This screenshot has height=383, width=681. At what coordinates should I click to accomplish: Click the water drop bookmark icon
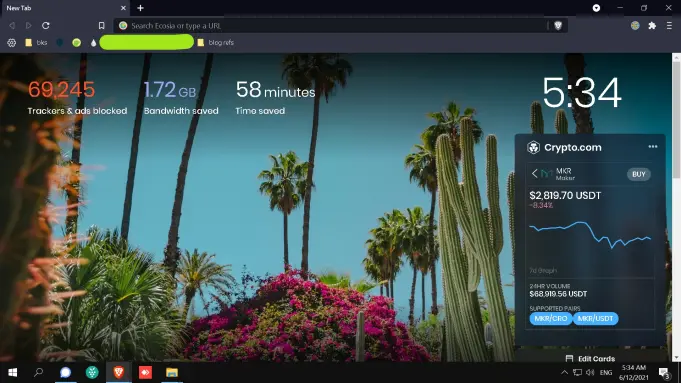(x=93, y=43)
